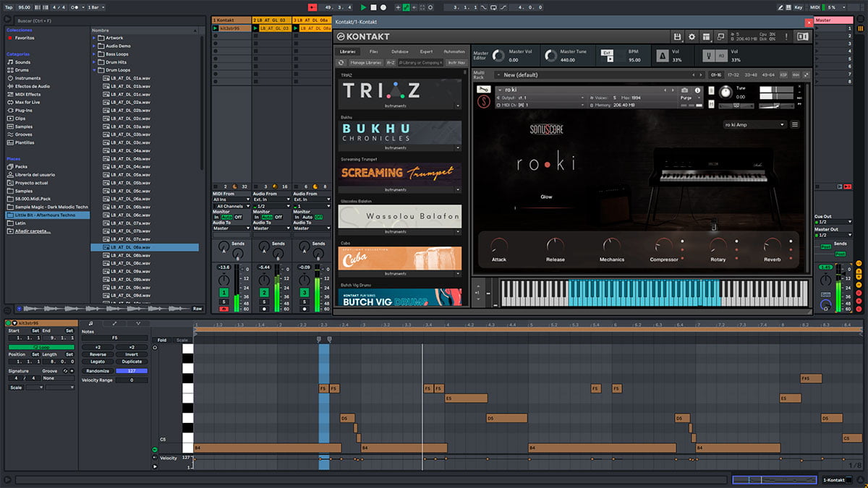Screen dimensions: 868x488
Task: Open Kontakt options gear icon
Action: [692, 36]
